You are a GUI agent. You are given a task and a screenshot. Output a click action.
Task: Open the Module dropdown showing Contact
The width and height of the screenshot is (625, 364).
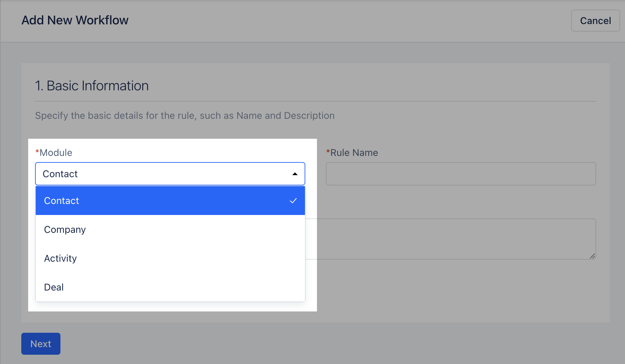coord(170,174)
